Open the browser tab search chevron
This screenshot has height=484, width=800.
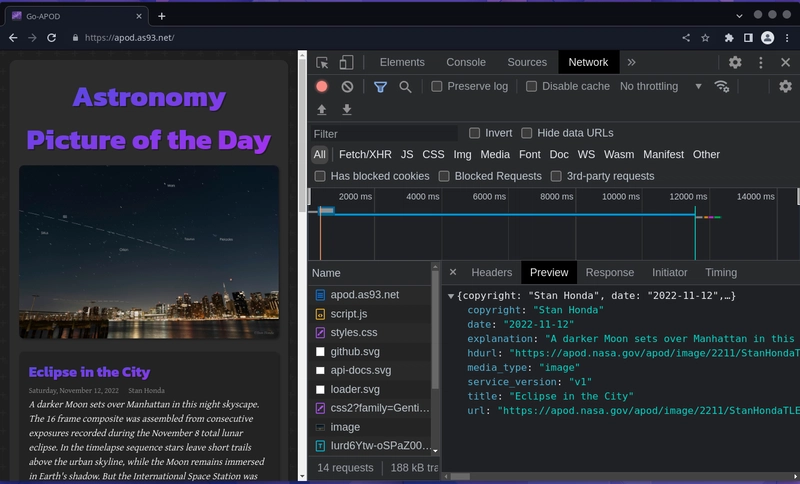coord(739,16)
